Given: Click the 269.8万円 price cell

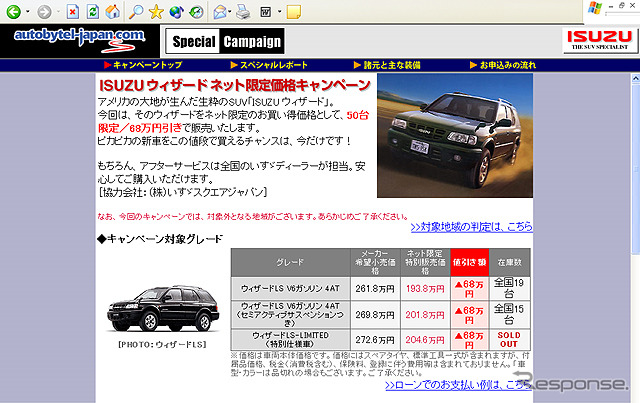Looking at the screenshot, I should pyautogui.click(x=375, y=315).
